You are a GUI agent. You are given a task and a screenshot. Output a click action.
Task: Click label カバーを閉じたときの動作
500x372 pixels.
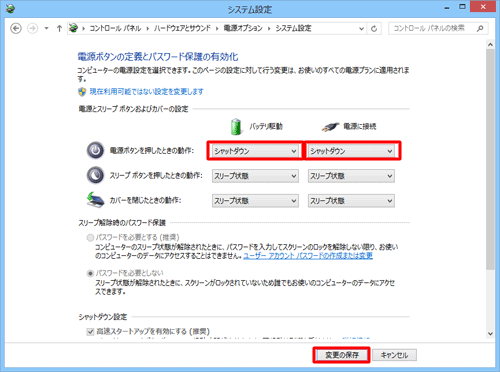click(146, 200)
